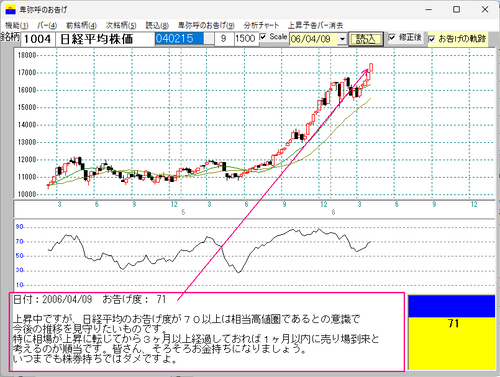500x377 pixels.
Task: Click the blue area of the gauge
Action: (452, 306)
